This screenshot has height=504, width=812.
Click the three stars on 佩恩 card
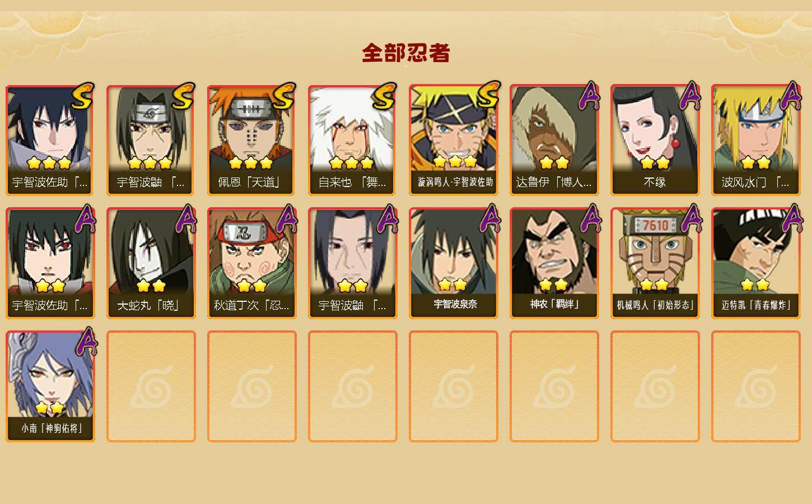[251, 163]
